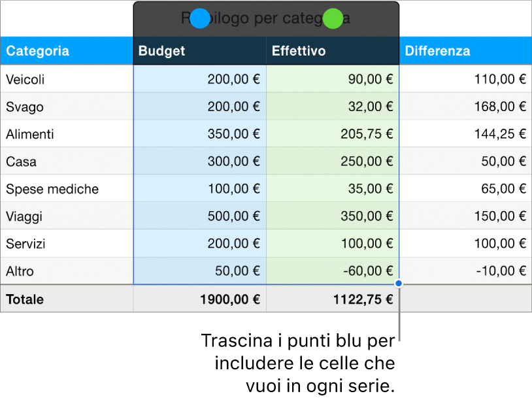Click the table title Riepilogo per categoria

coord(265,18)
